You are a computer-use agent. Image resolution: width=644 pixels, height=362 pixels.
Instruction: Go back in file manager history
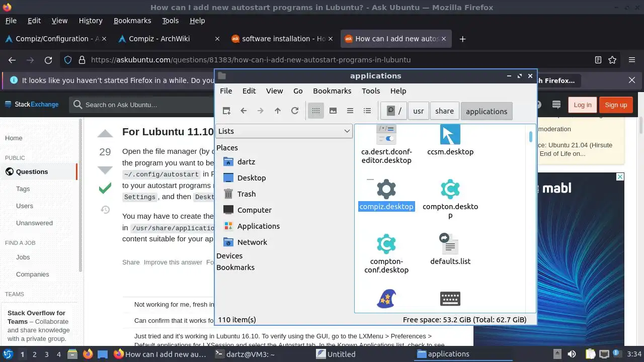tap(244, 111)
